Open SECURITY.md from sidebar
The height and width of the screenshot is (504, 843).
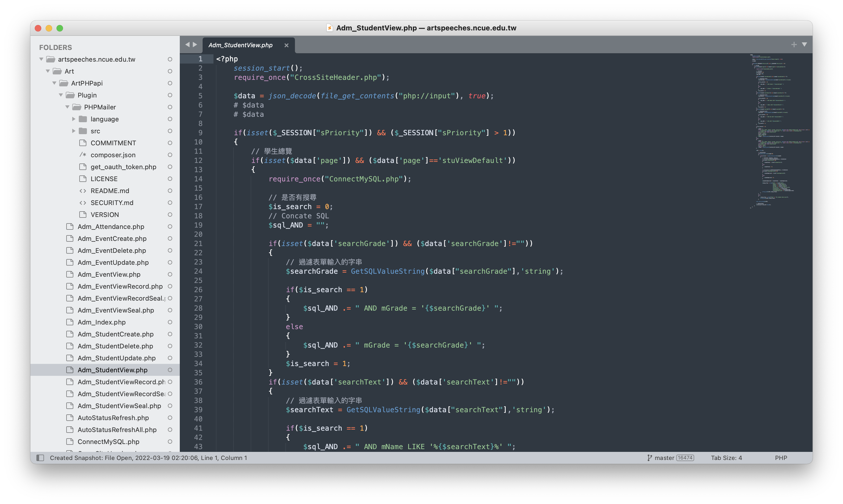[112, 202]
